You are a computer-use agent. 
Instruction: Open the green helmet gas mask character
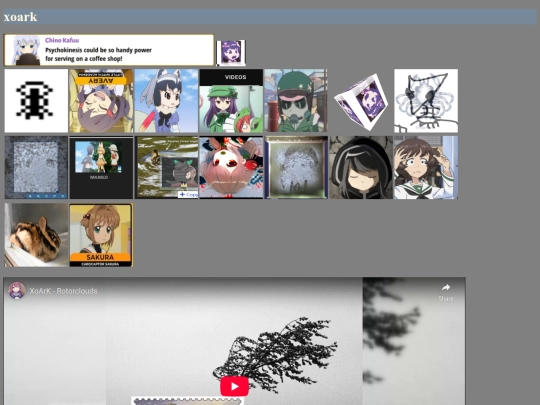[296, 101]
